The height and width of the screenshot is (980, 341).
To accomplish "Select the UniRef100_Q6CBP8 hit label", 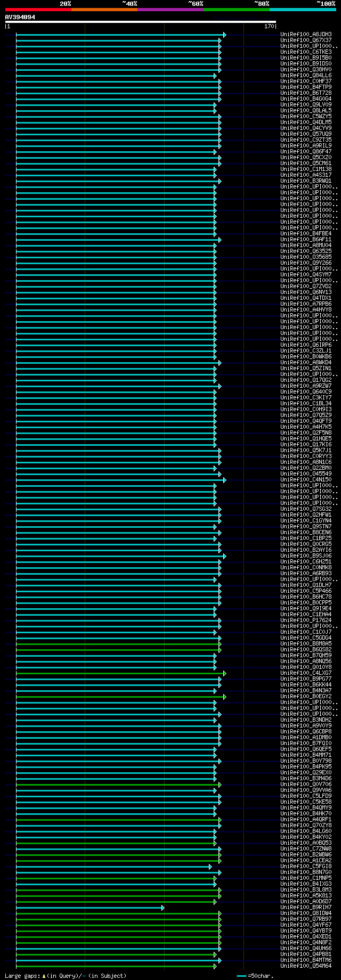I will click(306, 732).
